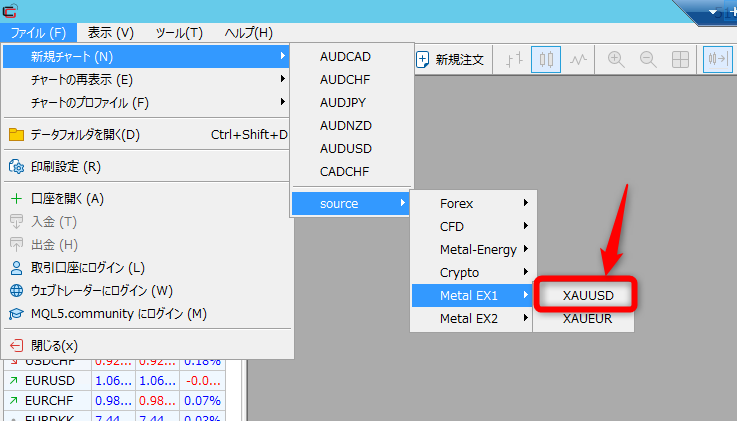
Task: Select チャートの再表示 (E) entry
Action: pyautogui.click(x=146, y=80)
